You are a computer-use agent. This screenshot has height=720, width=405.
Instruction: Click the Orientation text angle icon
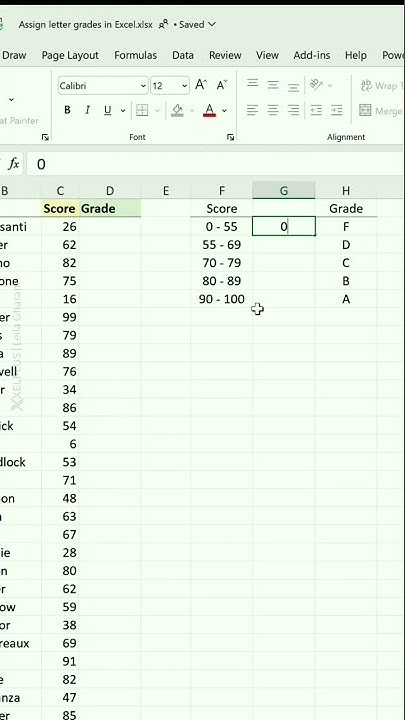[x=316, y=84]
